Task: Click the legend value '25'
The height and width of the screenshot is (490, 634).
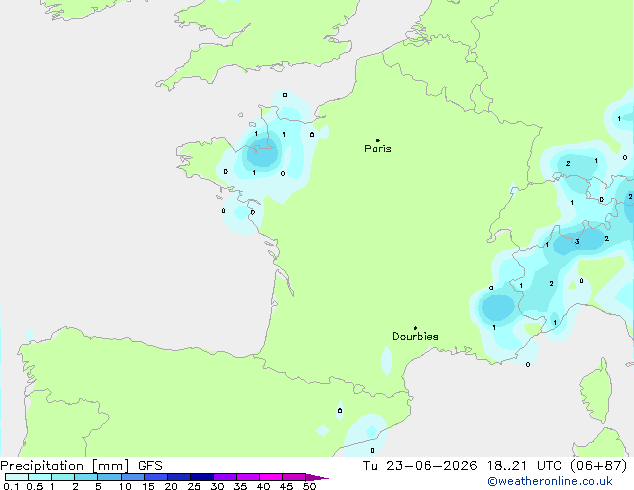Action: click(x=194, y=486)
